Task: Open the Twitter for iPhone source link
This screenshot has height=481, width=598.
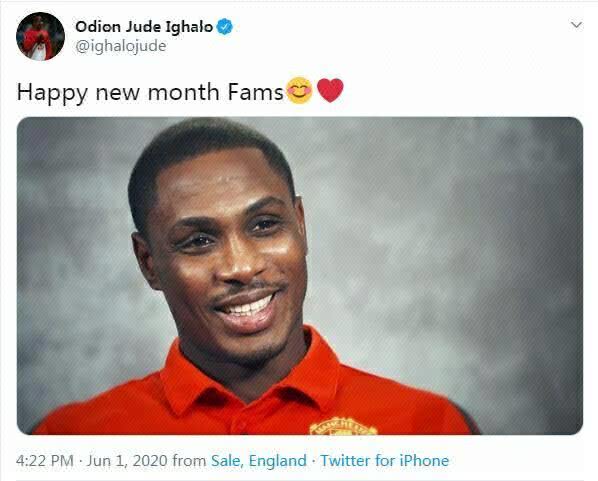Action: point(384,460)
